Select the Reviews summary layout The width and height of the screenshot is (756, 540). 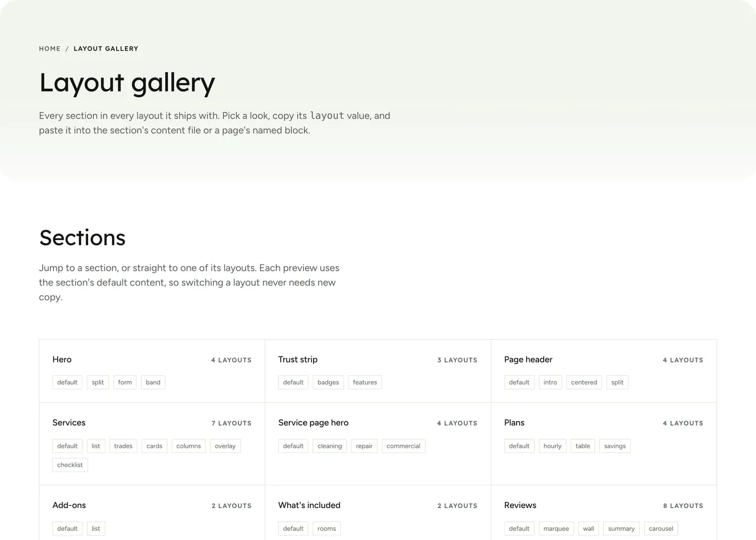pyautogui.click(x=622, y=528)
